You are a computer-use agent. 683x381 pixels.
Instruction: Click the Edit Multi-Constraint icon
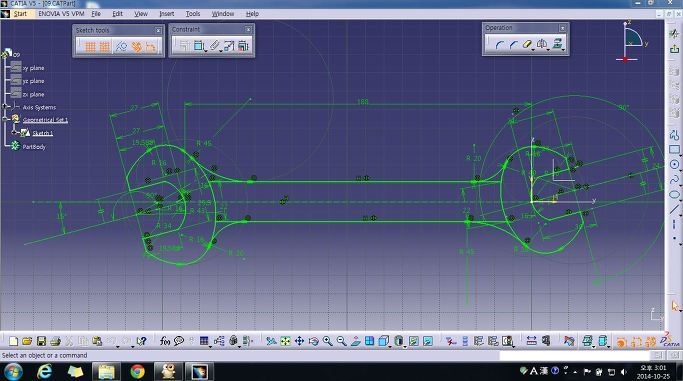(243, 45)
